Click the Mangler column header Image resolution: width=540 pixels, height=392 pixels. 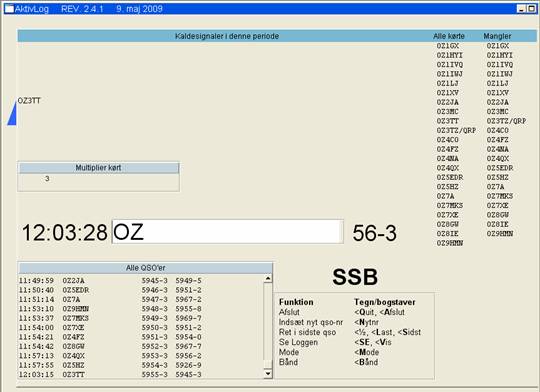[x=497, y=36]
